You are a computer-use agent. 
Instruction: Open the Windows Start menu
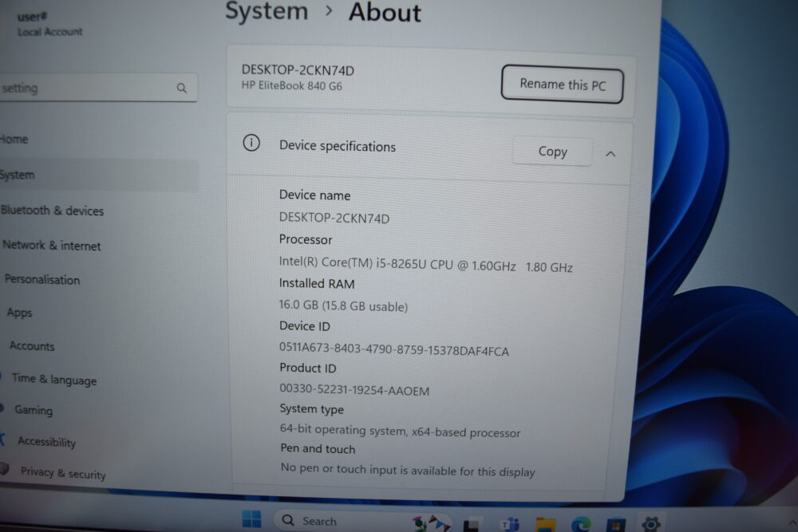pos(251,520)
